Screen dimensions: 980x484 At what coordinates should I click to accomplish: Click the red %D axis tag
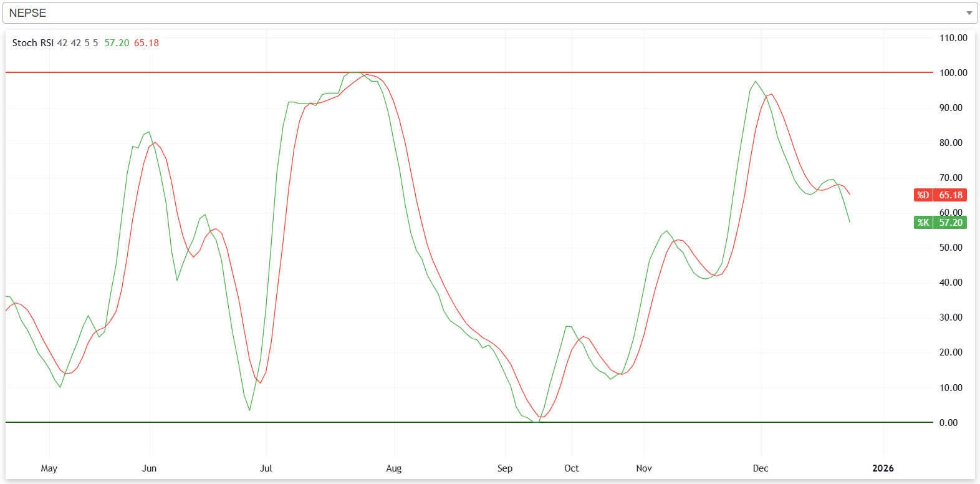pos(923,195)
